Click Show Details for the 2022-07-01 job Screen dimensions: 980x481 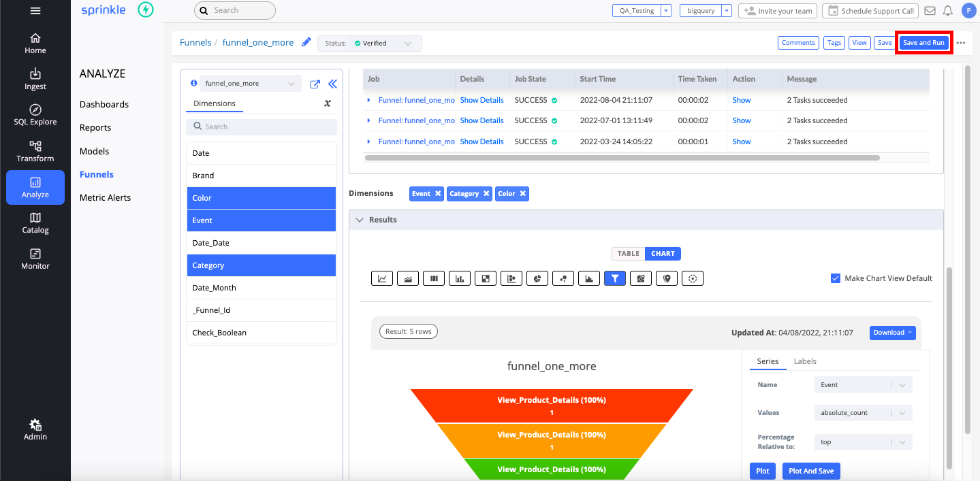481,120
